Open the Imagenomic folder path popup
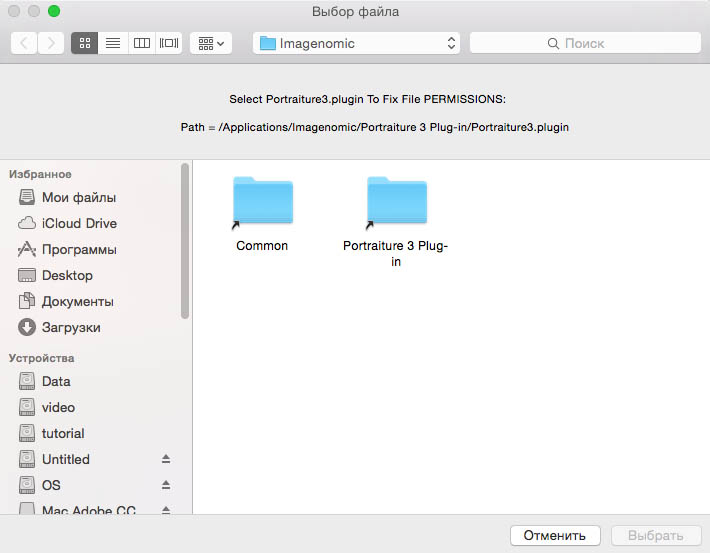Image resolution: width=710 pixels, height=553 pixels. point(356,43)
